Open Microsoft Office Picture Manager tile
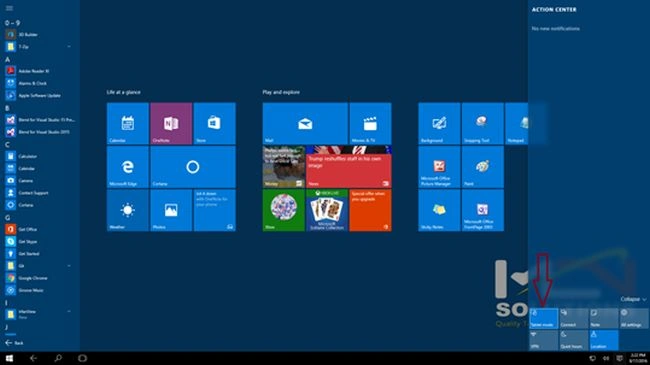 click(x=439, y=167)
